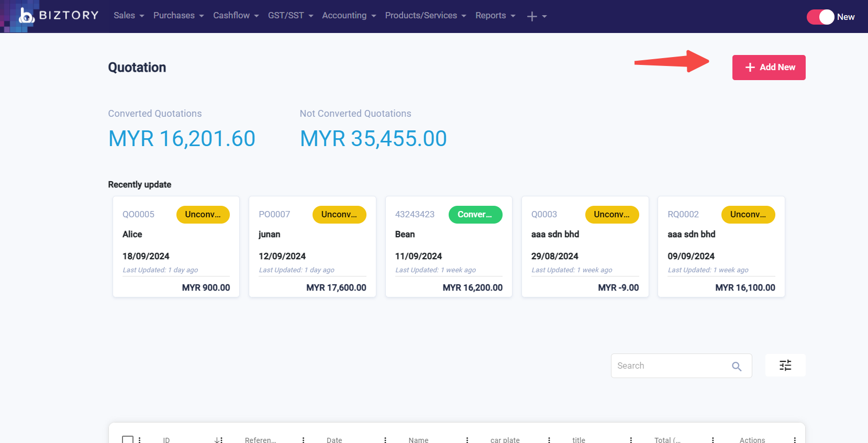Click the green Conver... badge on Bean card
The width and height of the screenshot is (868, 443).
pos(475,215)
